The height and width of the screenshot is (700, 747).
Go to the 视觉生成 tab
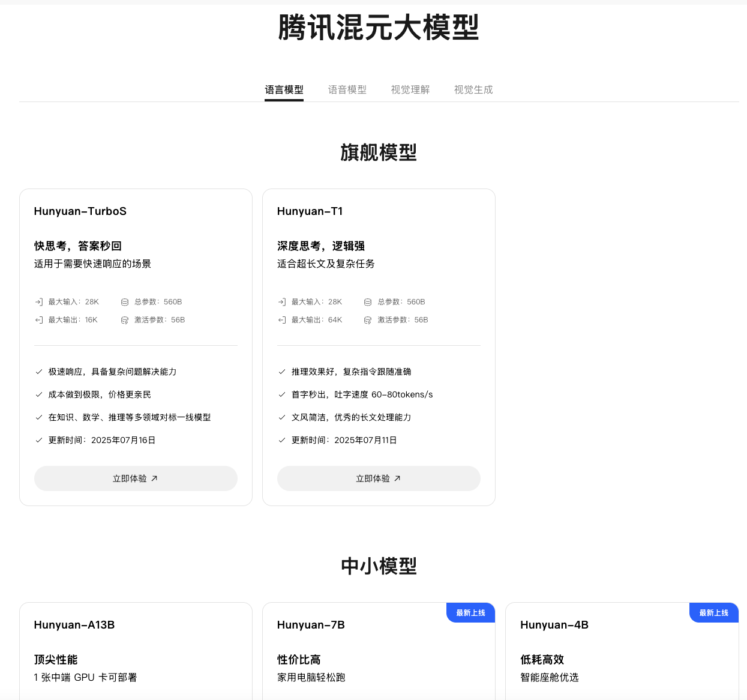click(473, 89)
